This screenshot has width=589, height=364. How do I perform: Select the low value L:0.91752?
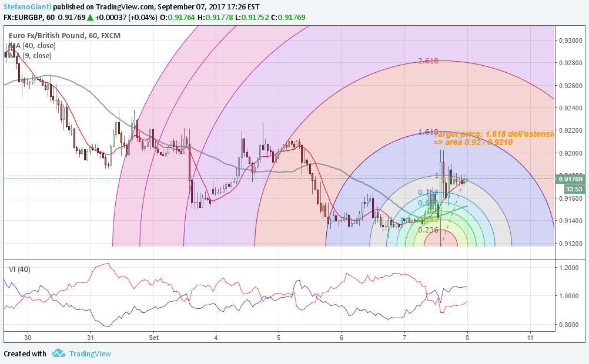(252, 17)
